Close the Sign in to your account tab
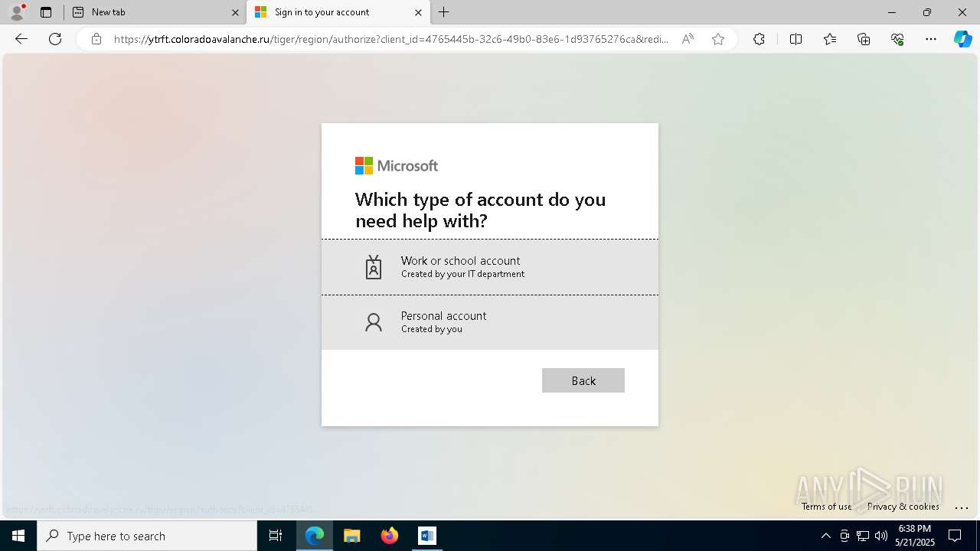 pos(418,12)
